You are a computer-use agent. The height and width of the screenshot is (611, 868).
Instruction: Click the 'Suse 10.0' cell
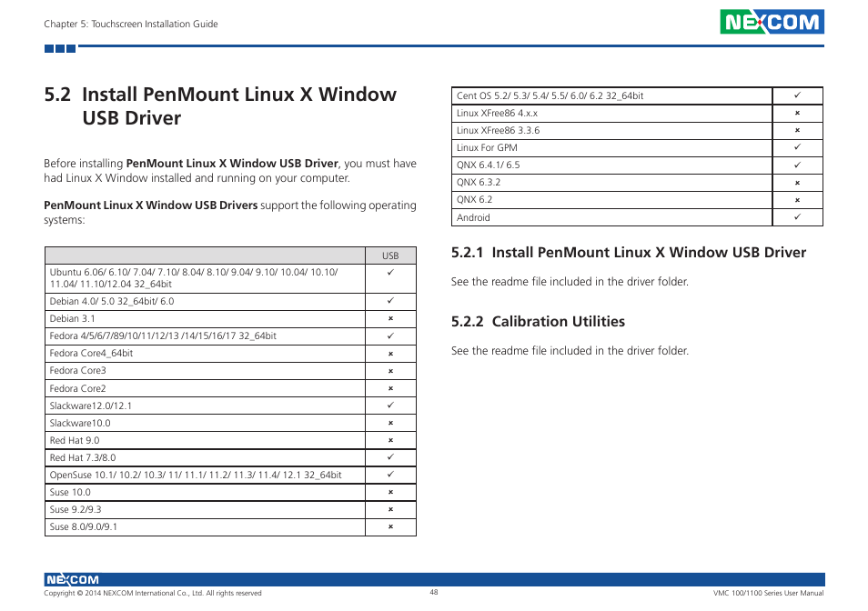[206, 492]
